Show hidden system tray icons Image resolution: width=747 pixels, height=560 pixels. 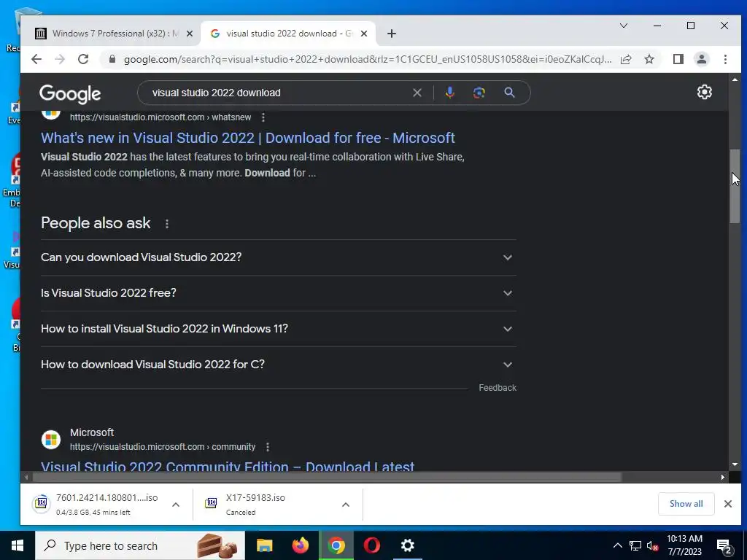(x=617, y=545)
